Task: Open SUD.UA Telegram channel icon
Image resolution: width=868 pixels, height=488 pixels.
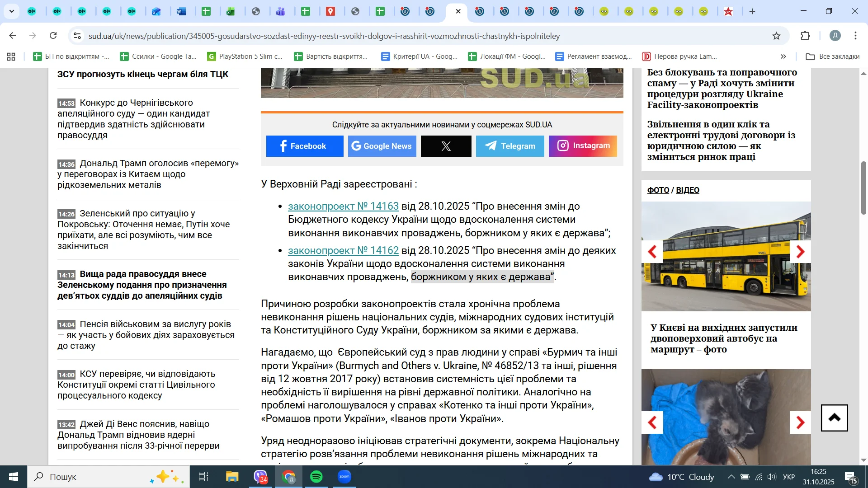Action: [x=510, y=146]
